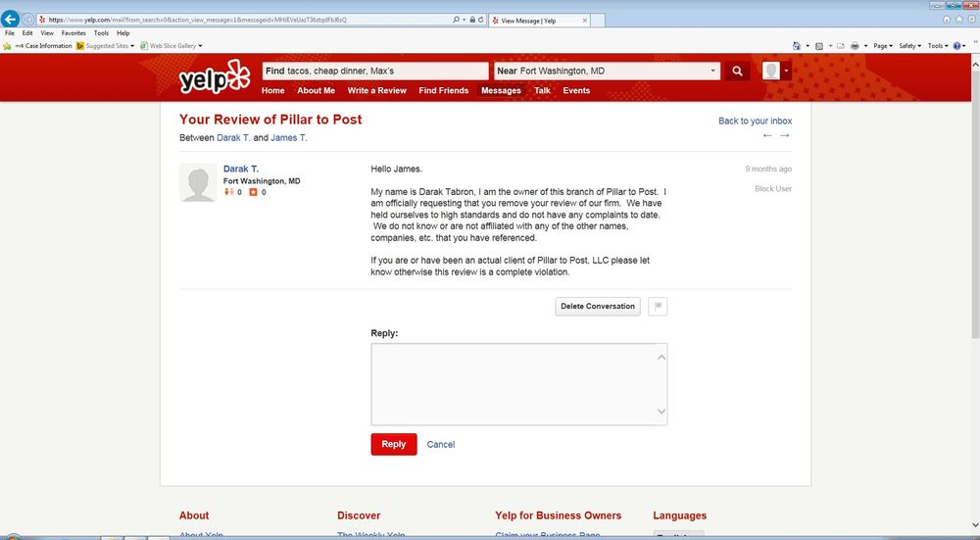Click the Add to Favorites bar star icon

(7, 46)
